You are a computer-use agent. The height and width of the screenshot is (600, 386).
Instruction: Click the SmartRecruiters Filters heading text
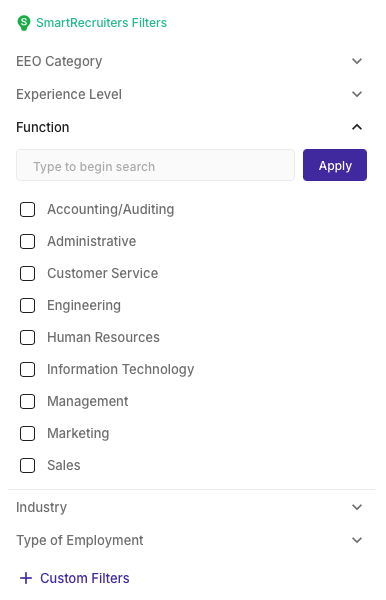(x=101, y=23)
